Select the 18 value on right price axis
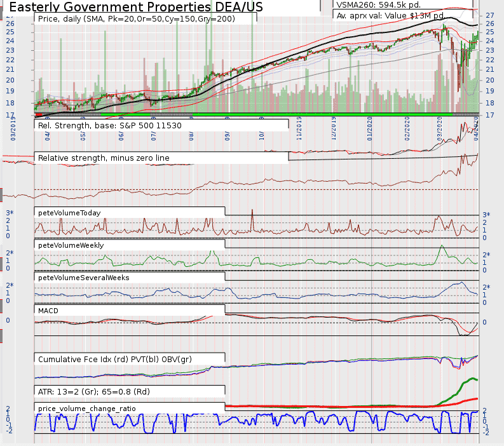 coord(490,103)
